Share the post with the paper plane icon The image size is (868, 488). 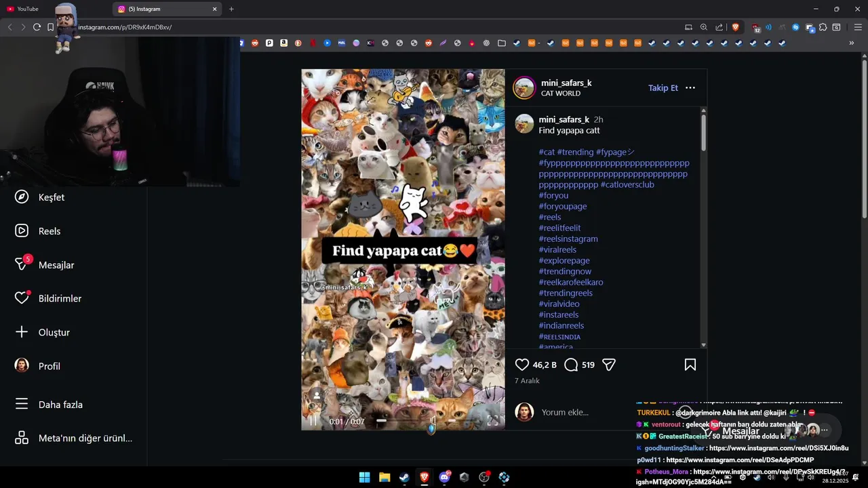click(609, 365)
